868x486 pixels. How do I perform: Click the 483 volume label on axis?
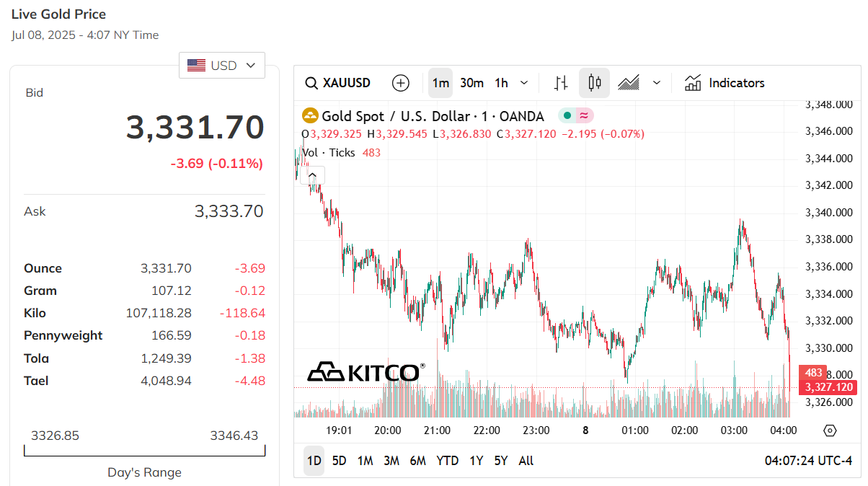point(814,373)
